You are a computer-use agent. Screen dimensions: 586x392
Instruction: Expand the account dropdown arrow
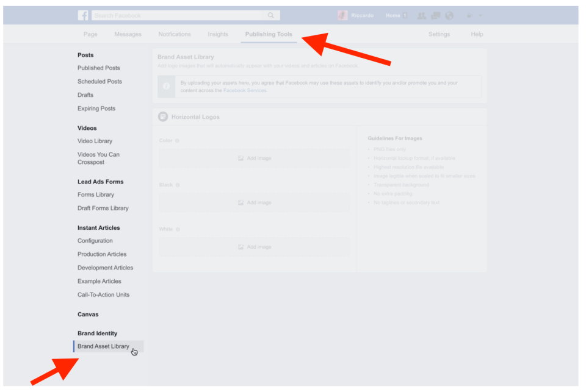click(481, 15)
